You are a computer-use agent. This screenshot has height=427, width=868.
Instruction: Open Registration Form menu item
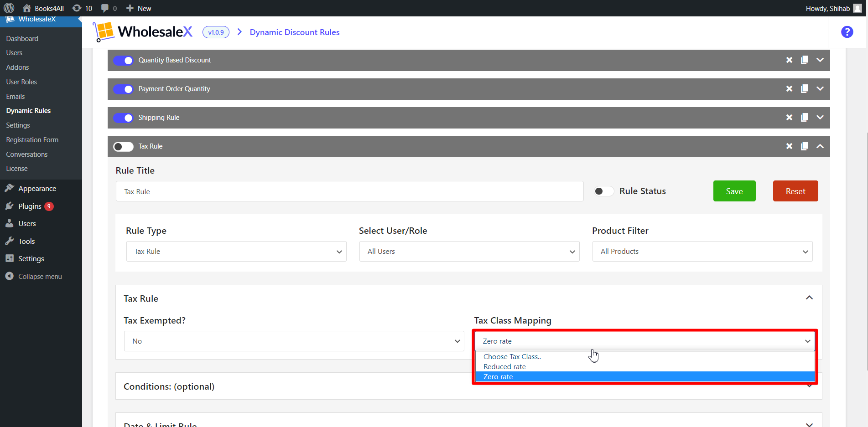[32, 140]
